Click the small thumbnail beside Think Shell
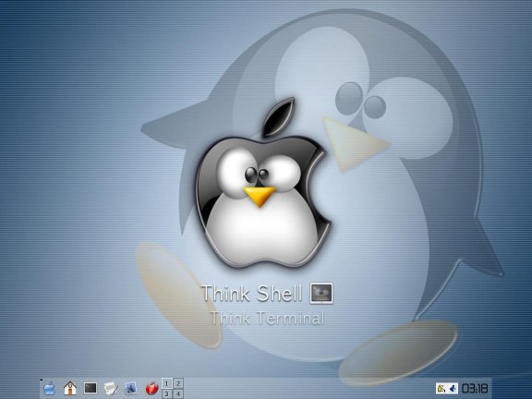This screenshot has height=399, width=532. (x=321, y=293)
